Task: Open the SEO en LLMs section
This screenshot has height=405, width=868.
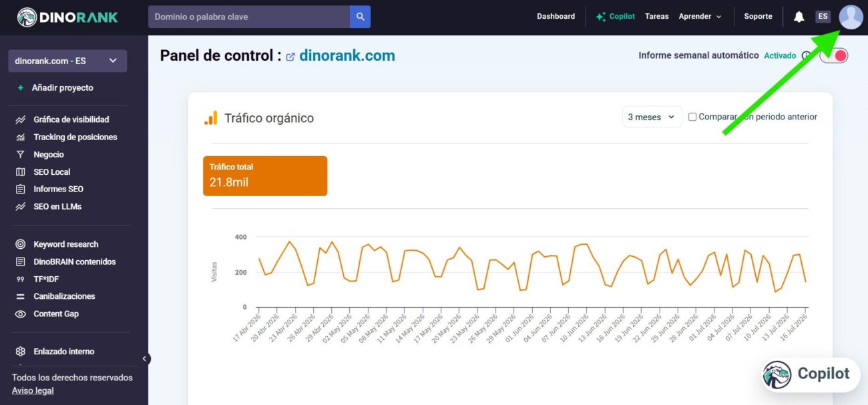Action: pos(57,206)
